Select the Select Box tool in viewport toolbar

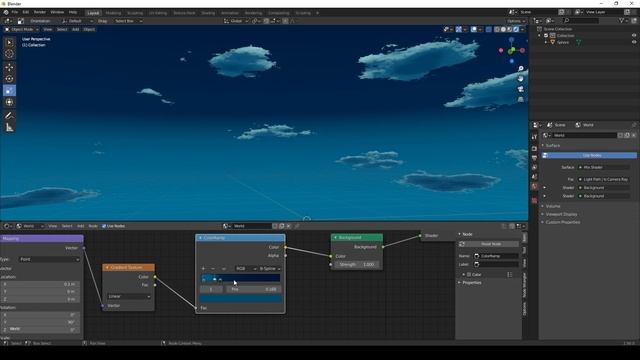[x=9, y=42]
